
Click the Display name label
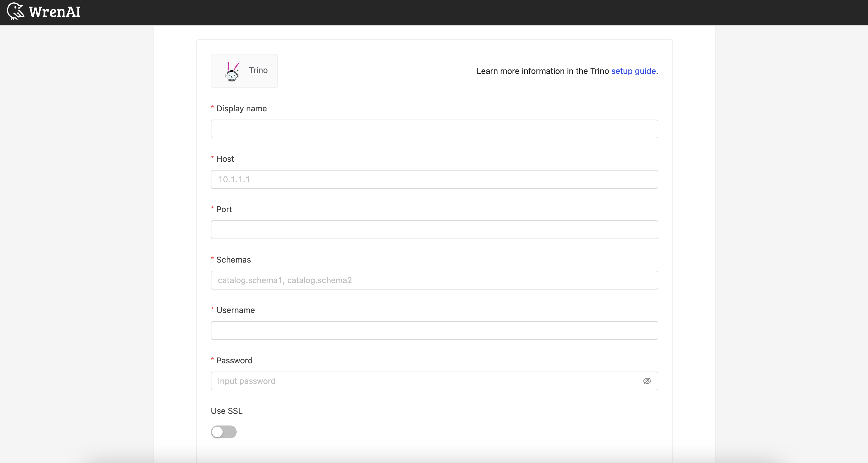pyautogui.click(x=241, y=109)
